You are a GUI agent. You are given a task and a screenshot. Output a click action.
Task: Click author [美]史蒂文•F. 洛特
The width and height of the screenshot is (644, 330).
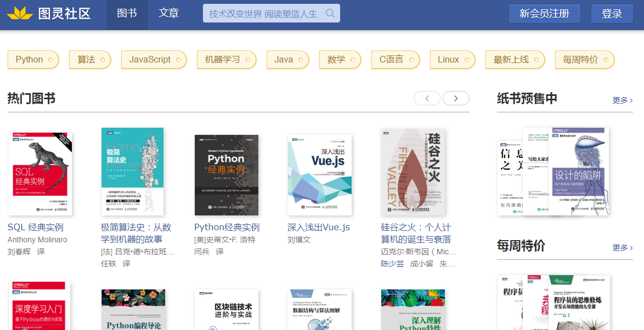tap(225, 240)
